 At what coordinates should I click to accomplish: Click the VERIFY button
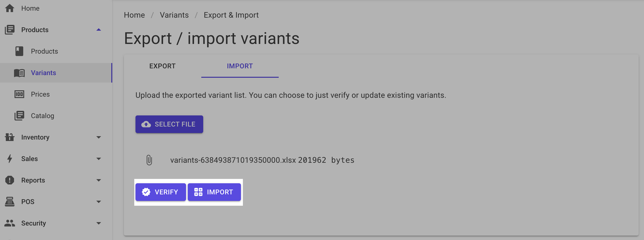[160, 192]
